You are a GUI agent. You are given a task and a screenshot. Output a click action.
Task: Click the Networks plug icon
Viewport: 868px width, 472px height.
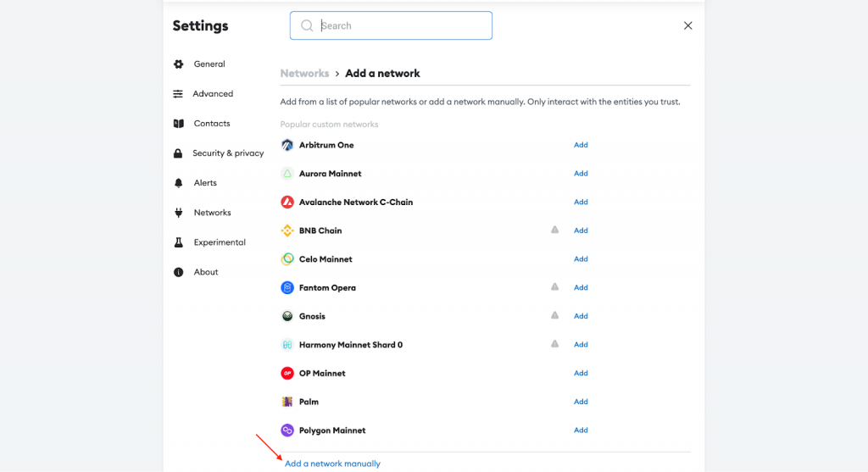coord(178,213)
